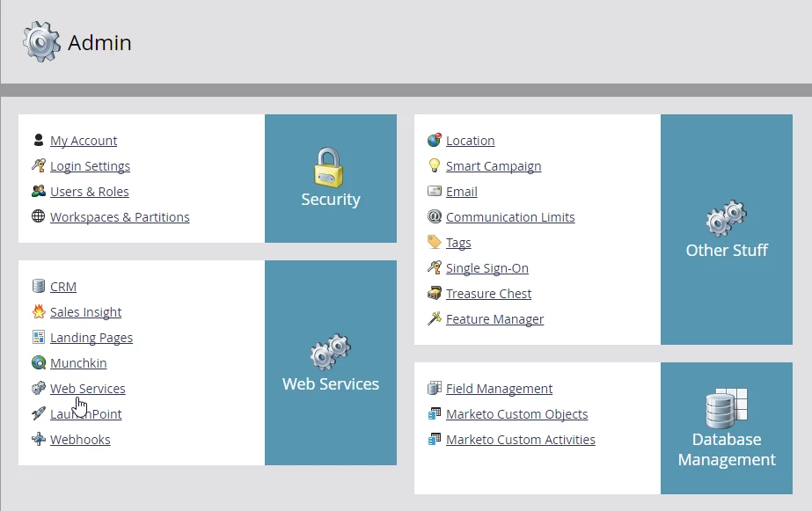Click the Database Management tile label
The height and width of the screenshot is (511, 812).
(727, 449)
